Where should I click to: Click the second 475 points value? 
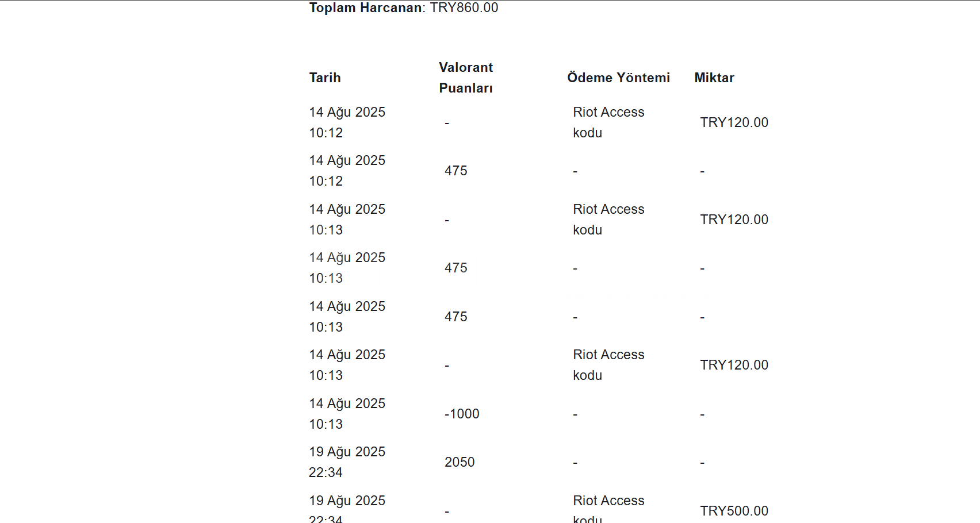click(x=455, y=268)
